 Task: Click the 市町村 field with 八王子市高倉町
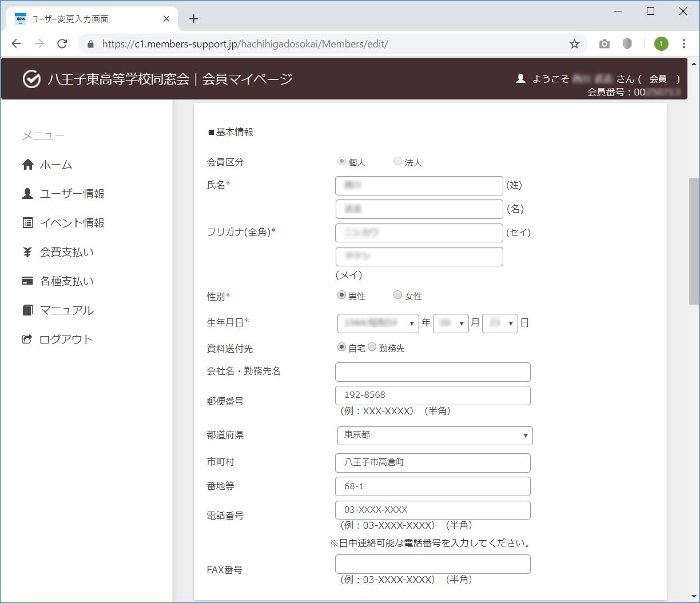(433, 463)
